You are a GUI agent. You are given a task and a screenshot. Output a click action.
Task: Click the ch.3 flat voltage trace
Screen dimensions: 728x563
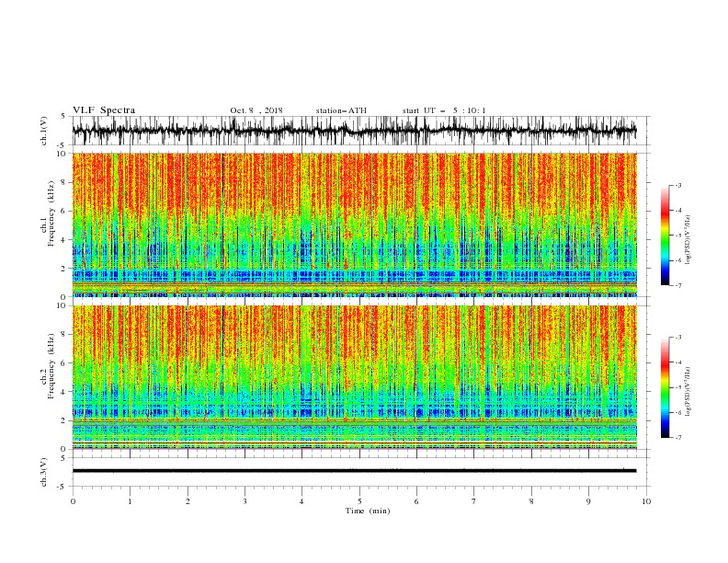[x=355, y=471]
